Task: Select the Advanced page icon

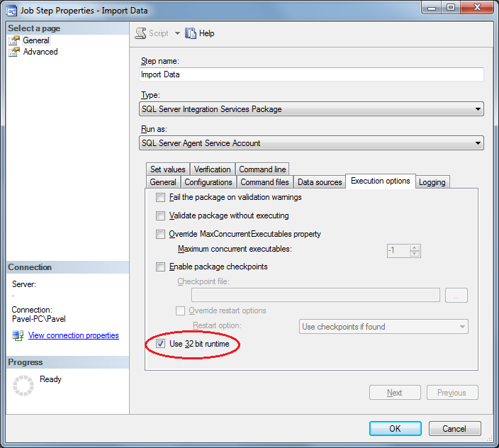Action: tap(14, 52)
